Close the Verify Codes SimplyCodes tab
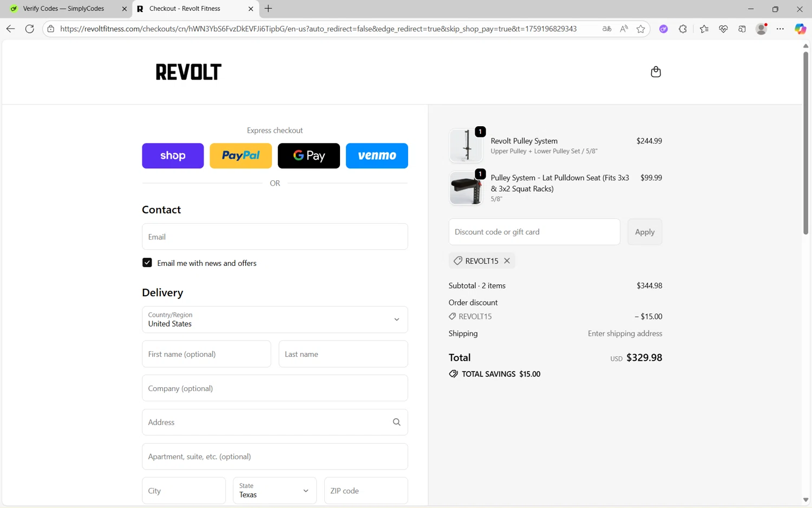The height and width of the screenshot is (508, 812). [x=124, y=9]
